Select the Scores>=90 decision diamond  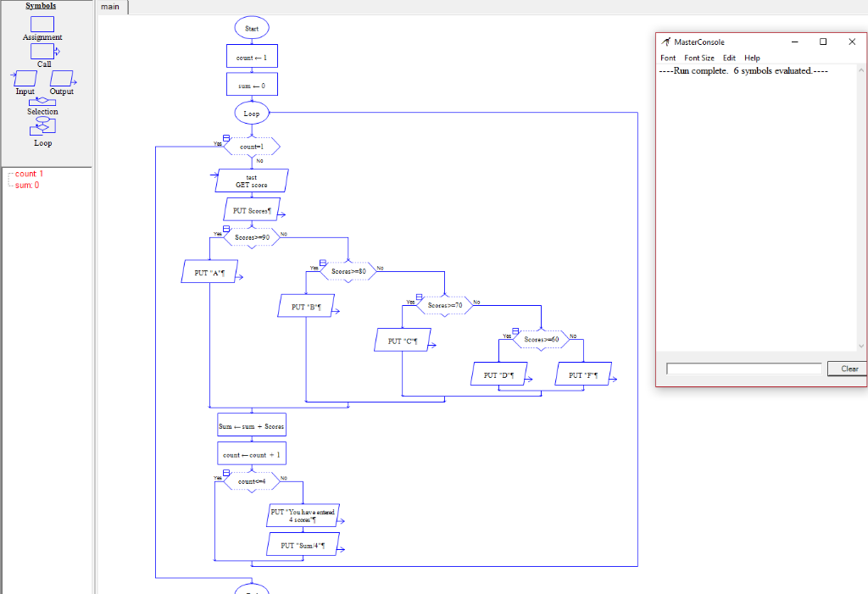pyautogui.click(x=251, y=238)
